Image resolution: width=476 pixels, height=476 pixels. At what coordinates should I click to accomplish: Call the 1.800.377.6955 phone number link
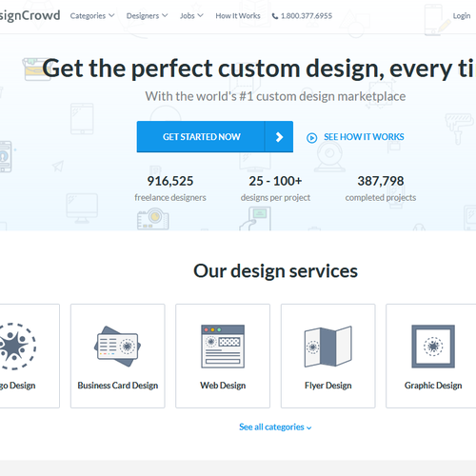tap(307, 15)
